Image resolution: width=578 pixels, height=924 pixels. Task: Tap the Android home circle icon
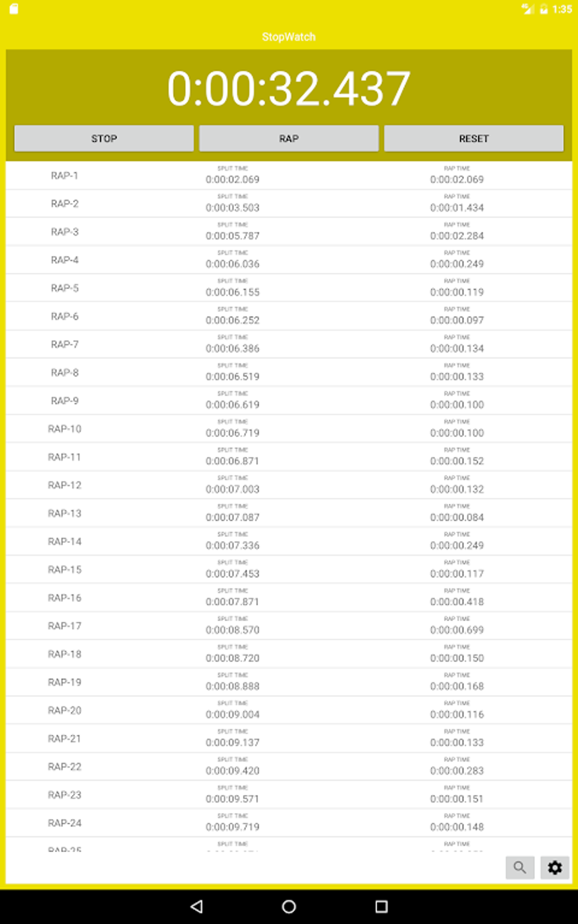tap(289, 906)
